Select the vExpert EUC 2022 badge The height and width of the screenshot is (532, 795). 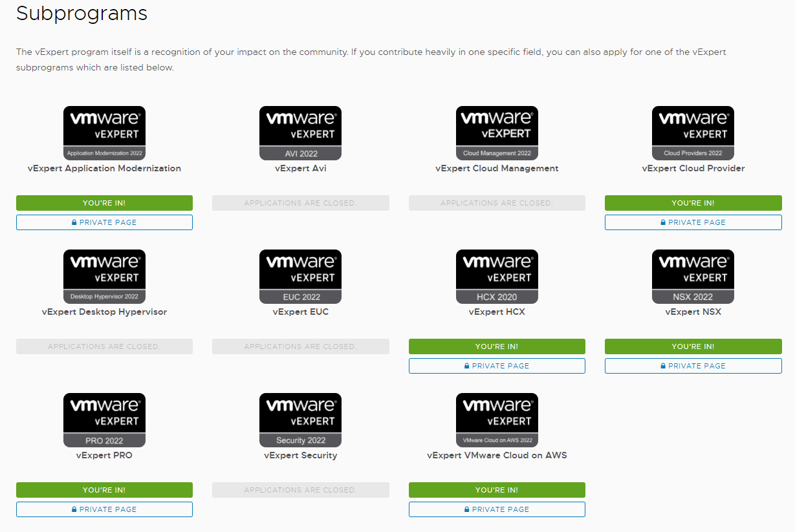pos(300,277)
